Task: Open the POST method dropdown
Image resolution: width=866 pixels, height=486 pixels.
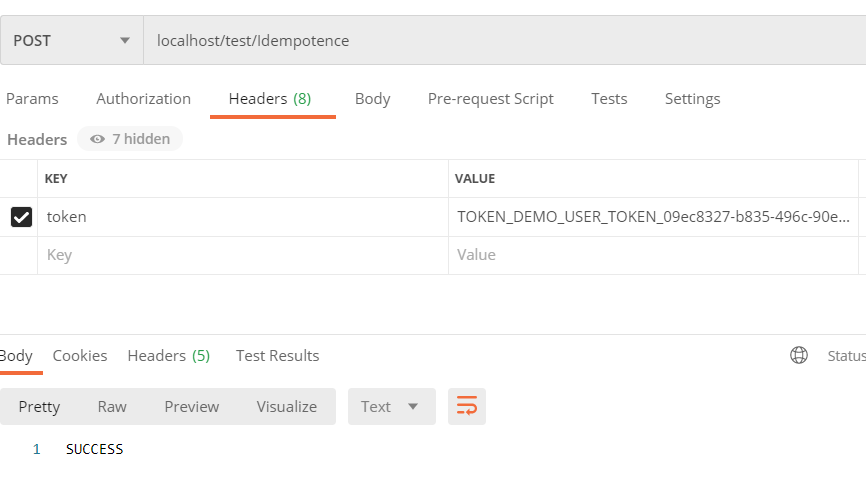Action: point(72,40)
